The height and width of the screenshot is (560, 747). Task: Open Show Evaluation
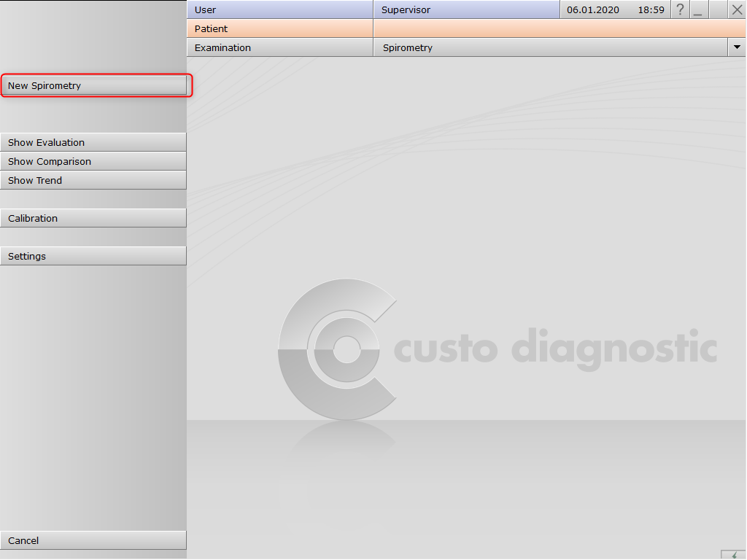pyautogui.click(x=93, y=142)
